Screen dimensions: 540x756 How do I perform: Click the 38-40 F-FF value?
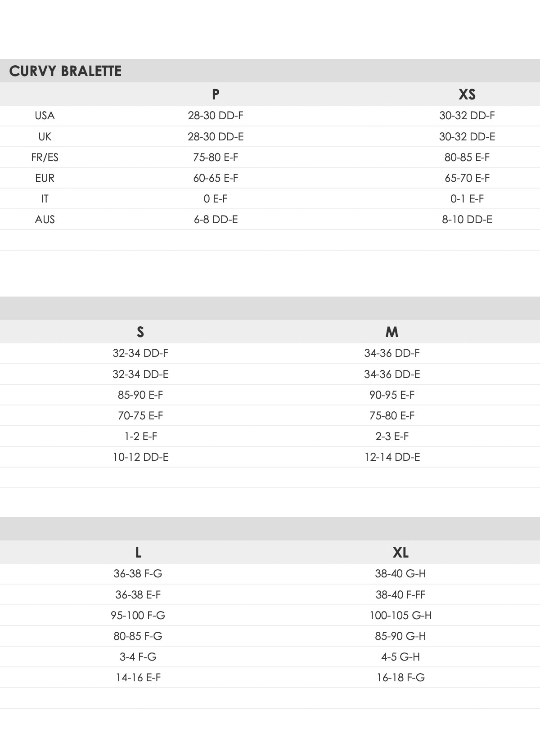point(400,595)
